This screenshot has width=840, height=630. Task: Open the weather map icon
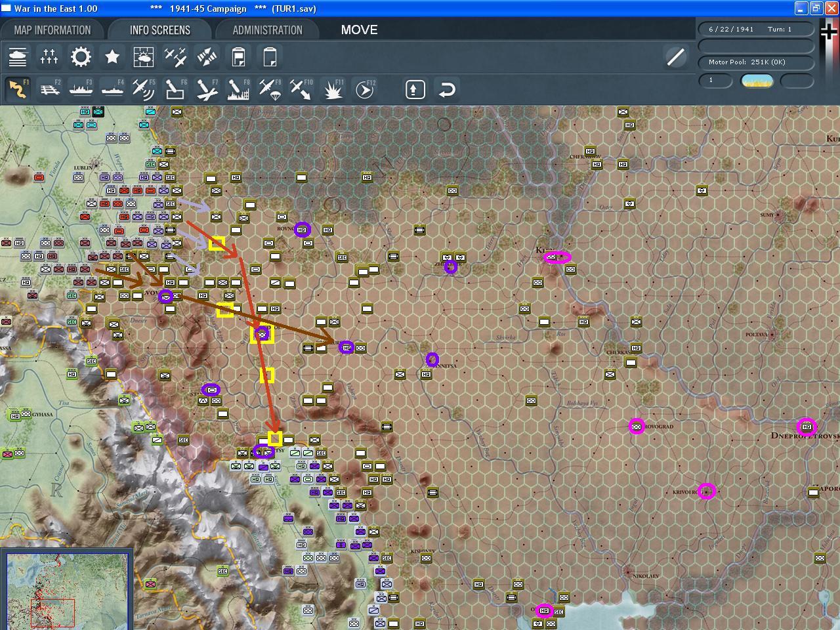(x=144, y=57)
